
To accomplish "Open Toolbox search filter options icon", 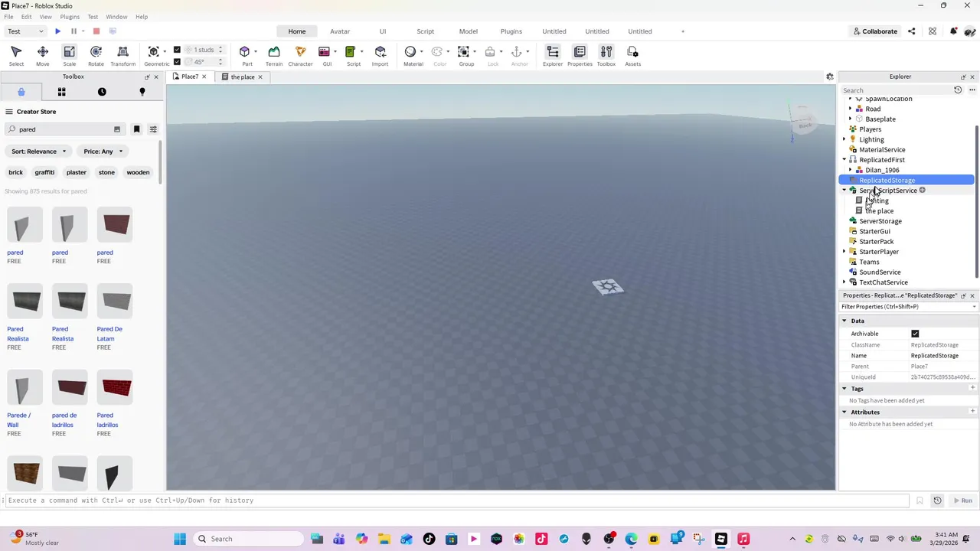I will (x=153, y=129).
